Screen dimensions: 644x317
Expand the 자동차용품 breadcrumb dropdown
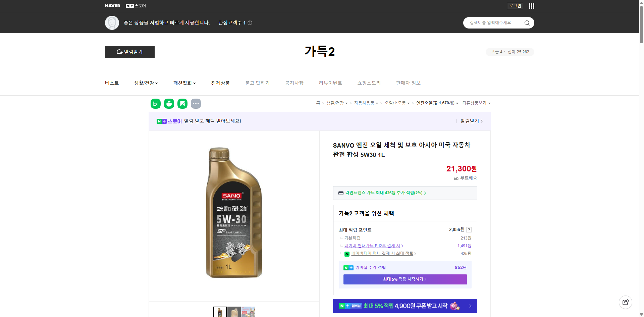coord(366,103)
